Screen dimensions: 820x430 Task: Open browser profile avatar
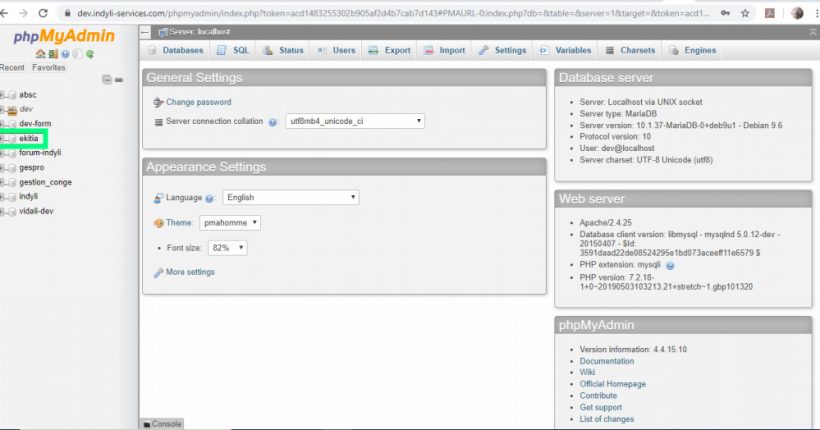(x=797, y=13)
